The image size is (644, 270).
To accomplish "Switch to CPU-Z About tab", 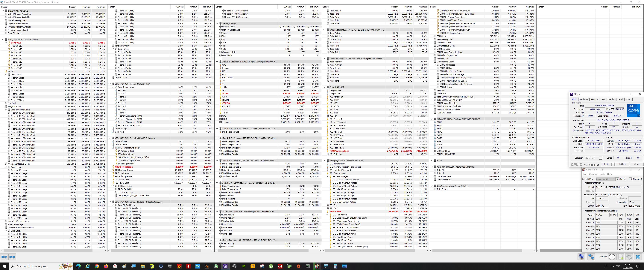I will 628,99.
